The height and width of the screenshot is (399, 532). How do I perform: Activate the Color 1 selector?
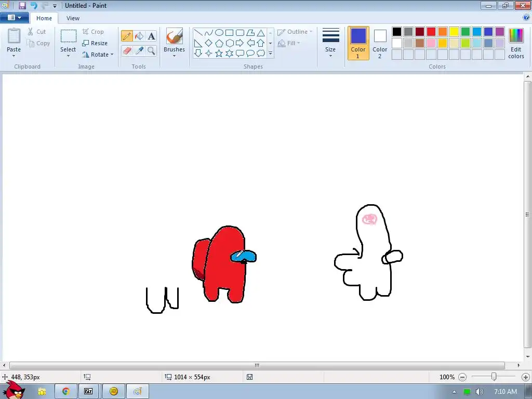tap(358, 44)
